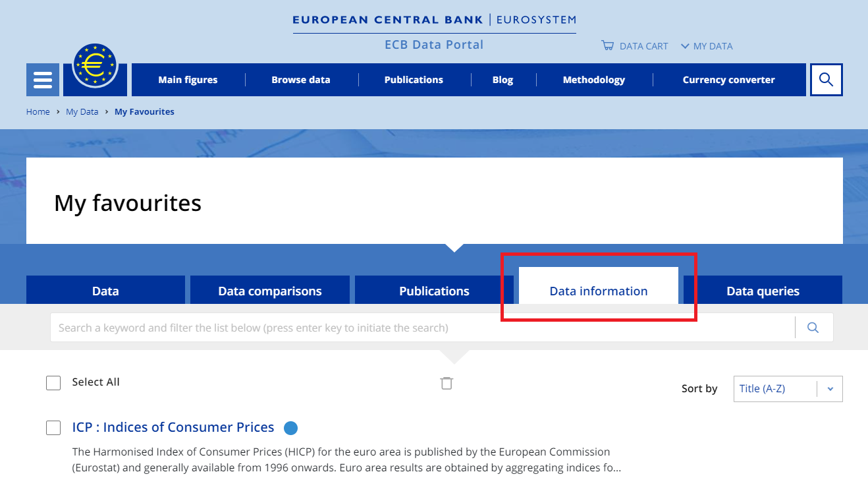Switch to the Data queries tab
The height and width of the screenshot is (501, 868).
click(x=763, y=291)
